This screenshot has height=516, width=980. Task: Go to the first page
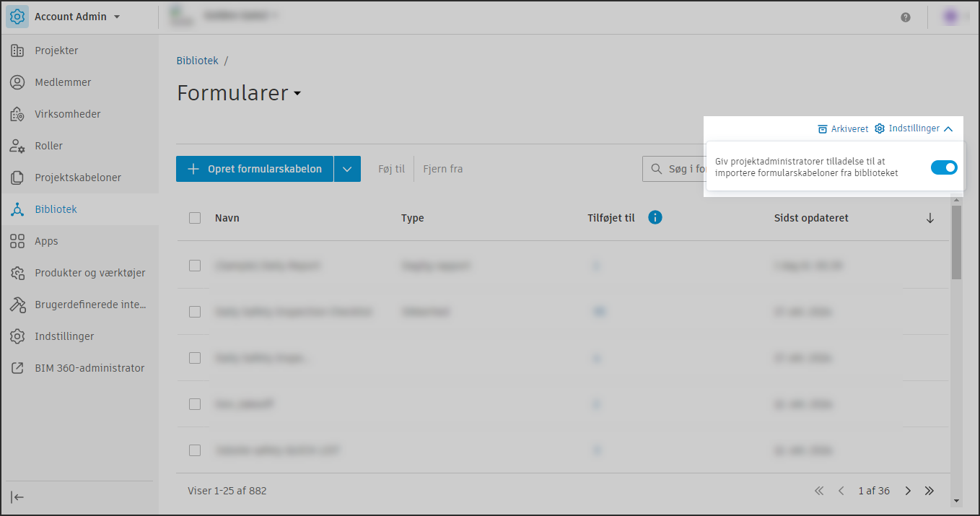point(819,491)
